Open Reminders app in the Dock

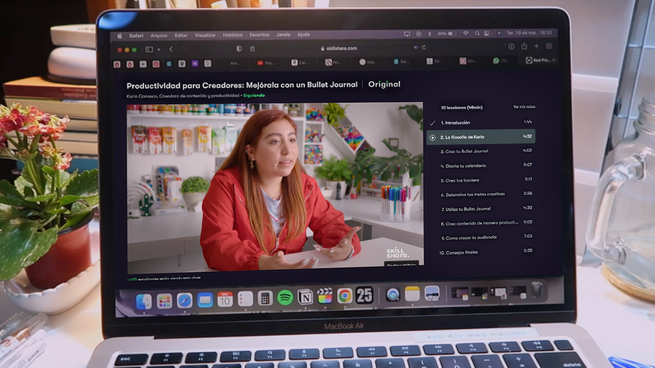point(245,299)
